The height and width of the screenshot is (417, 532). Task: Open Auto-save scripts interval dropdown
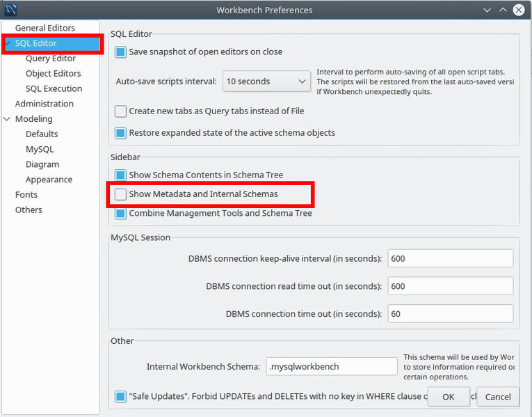(x=266, y=81)
